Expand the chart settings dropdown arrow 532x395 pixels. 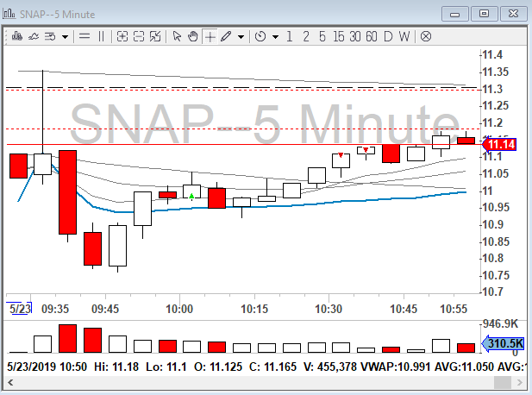66,36
